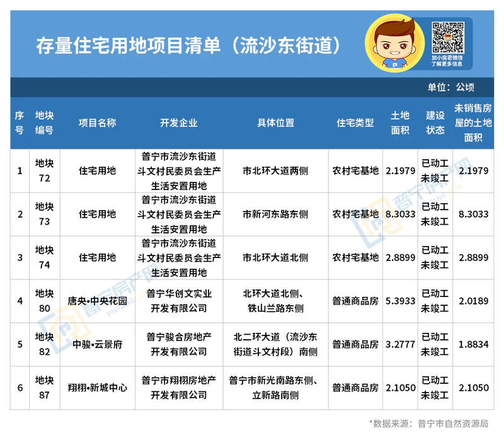
Task: Select the 唐央•中央花园 project name cell
Action: (97, 301)
